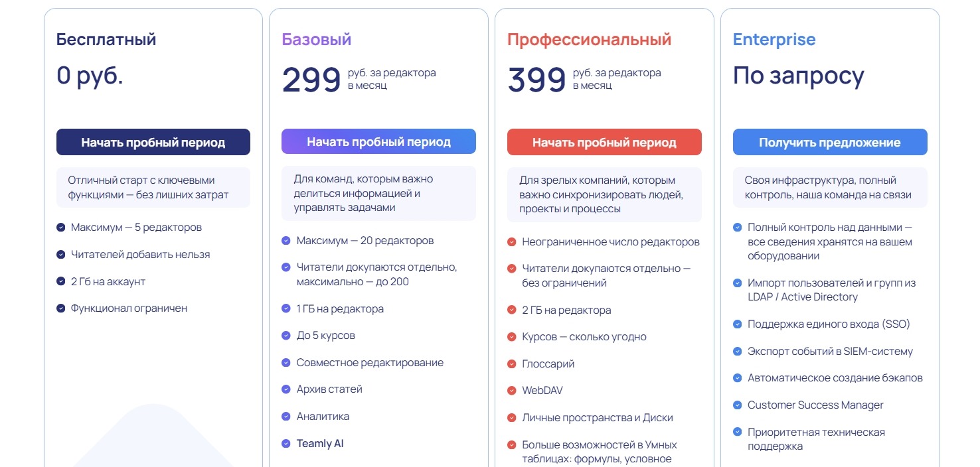Select the "Enterprise" plan heading

coord(774,39)
